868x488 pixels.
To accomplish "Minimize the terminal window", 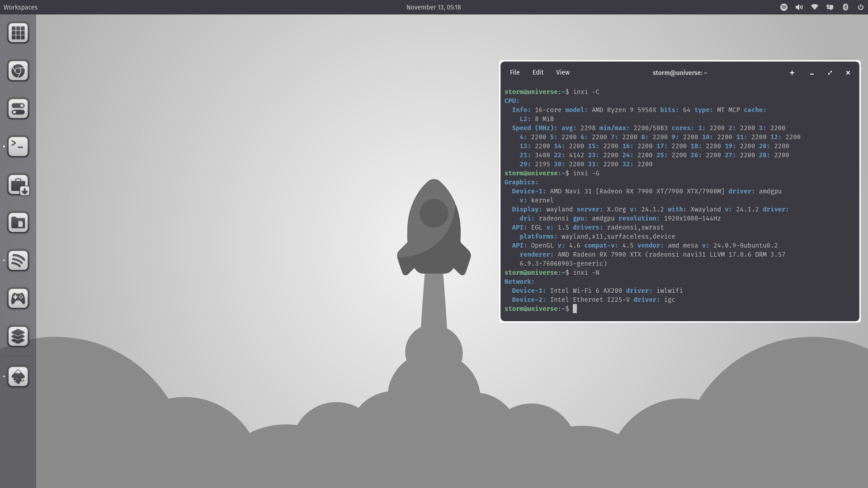I will [x=812, y=73].
